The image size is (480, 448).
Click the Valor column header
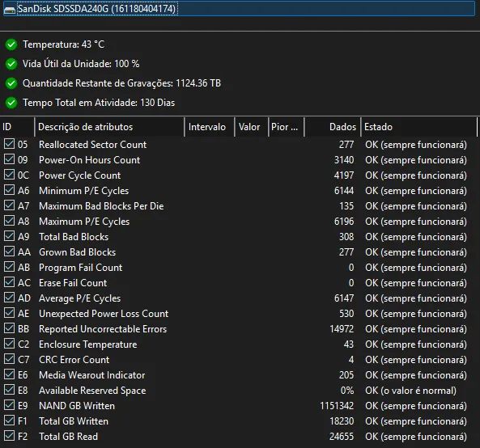tap(251, 127)
